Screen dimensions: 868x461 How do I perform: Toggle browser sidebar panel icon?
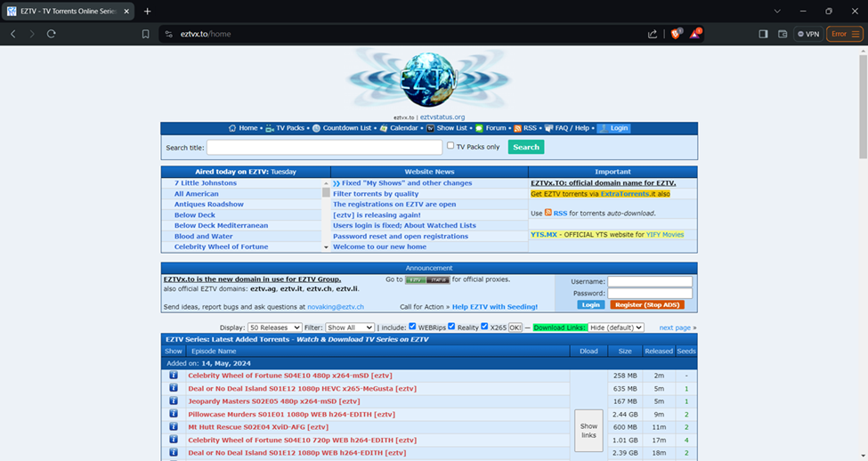[x=763, y=34]
